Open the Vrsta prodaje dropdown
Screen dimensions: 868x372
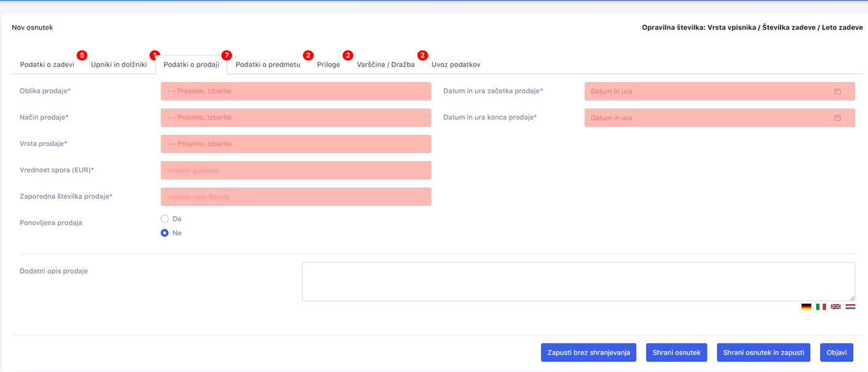tap(295, 144)
